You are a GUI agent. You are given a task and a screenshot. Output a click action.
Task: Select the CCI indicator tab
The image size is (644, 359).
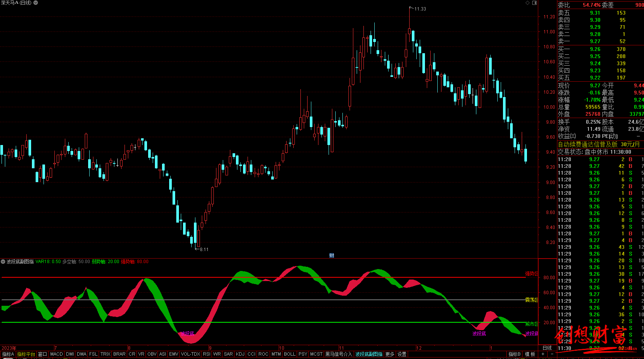click(252, 354)
